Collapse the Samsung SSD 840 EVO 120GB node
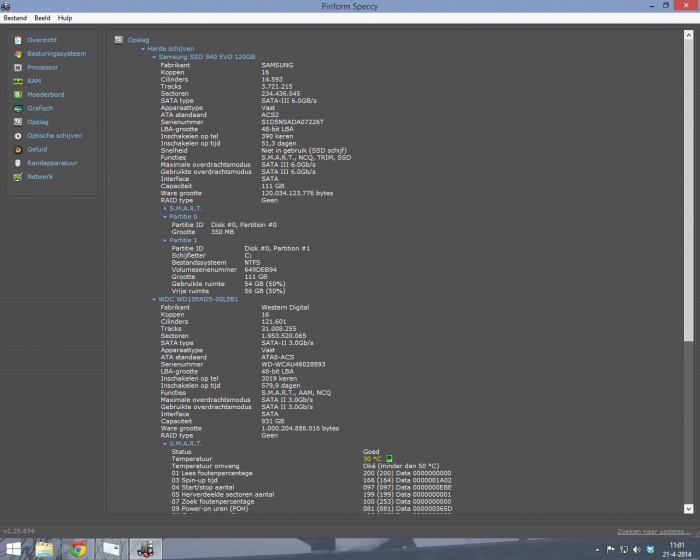 click(154, 57)
